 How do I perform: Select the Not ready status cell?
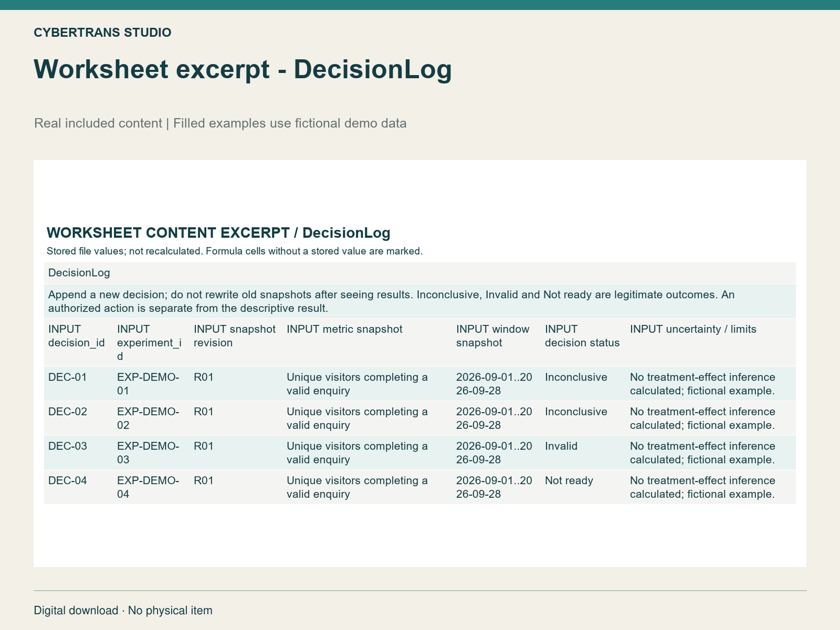point(569,481)
